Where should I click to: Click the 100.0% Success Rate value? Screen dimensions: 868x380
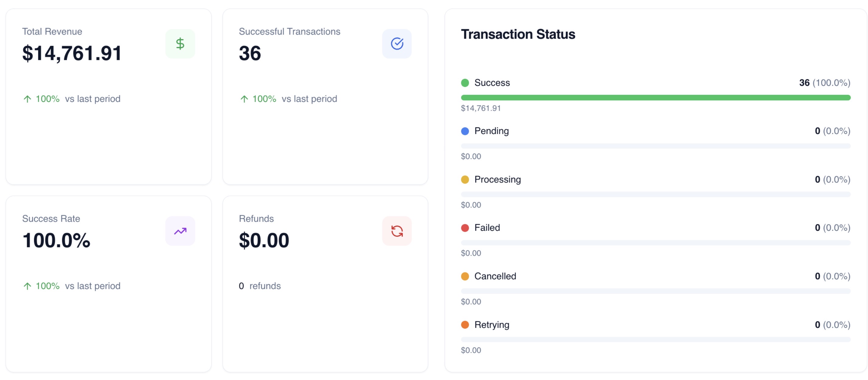click(x=56, y=240)
